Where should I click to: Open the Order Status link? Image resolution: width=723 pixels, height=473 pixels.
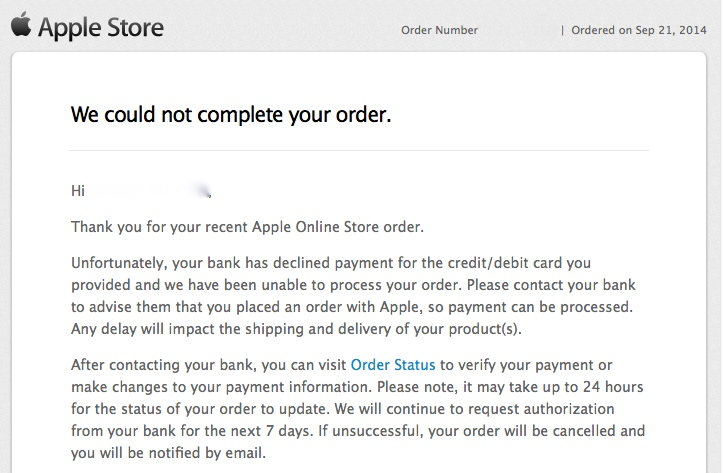(x=393, y=365)
